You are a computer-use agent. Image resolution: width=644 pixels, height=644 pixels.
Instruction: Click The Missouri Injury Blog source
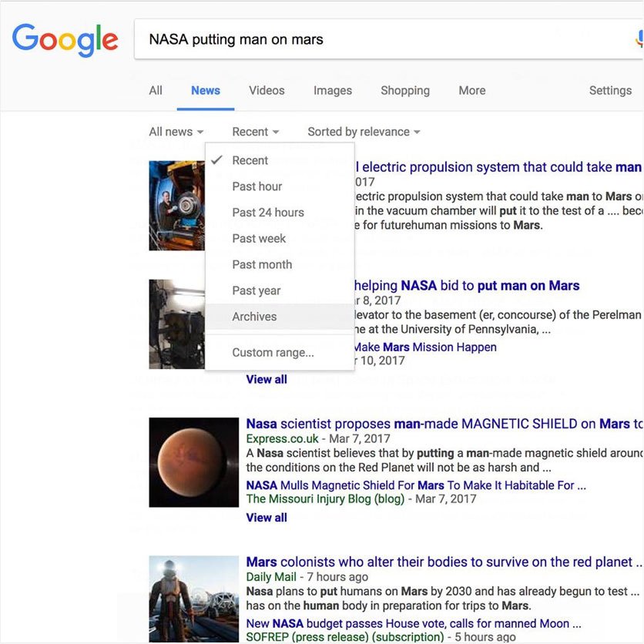coord(325,498)
